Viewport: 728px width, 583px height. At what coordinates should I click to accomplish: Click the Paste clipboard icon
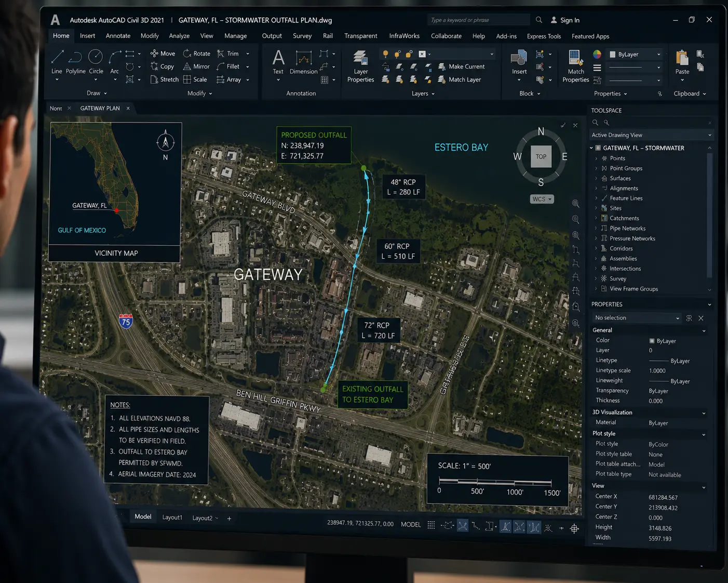pyautogui.click(x=682, y=62)
